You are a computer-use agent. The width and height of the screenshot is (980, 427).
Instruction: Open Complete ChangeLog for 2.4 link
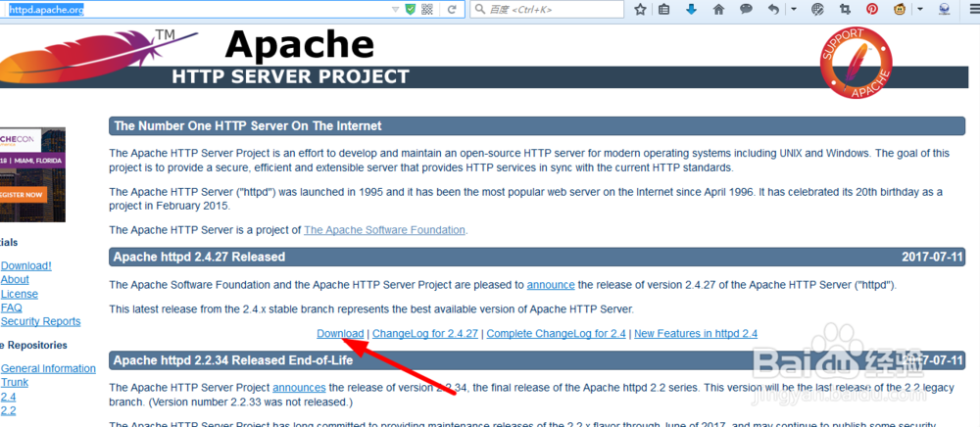[557, 333]
